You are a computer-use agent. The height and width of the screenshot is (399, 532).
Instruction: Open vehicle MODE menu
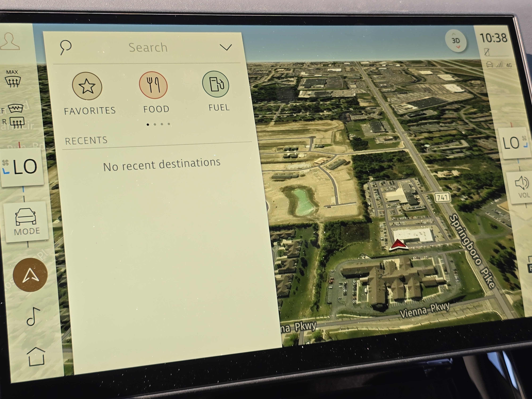(26, 221)
